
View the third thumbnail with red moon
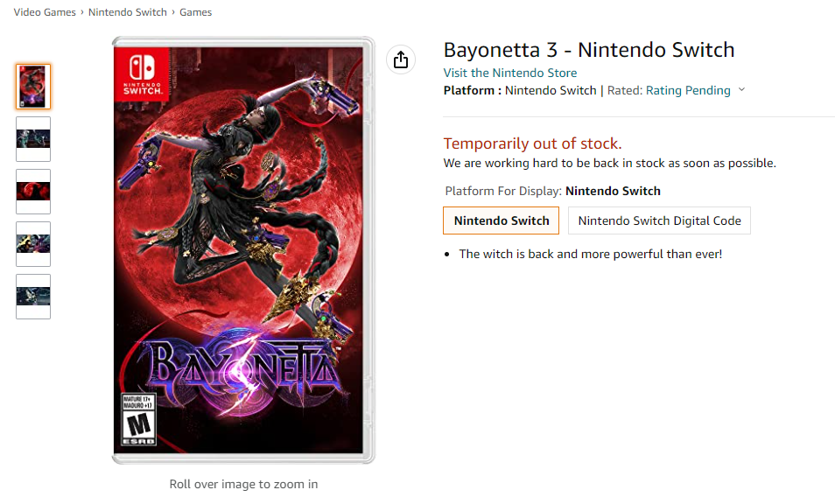(33, 192)
